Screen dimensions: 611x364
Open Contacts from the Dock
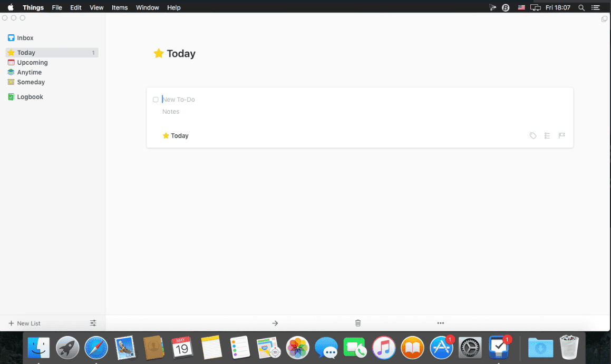pyautogui.click(x=153, y=348)
